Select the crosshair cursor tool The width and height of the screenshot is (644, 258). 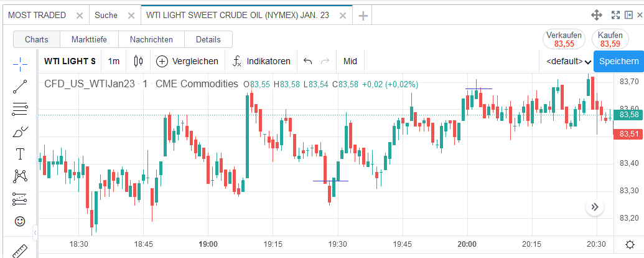[20, 63]
